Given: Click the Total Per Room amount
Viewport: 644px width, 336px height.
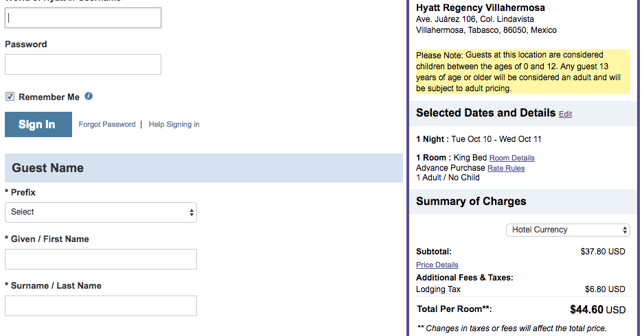Looking at the screenshot, I should 597,310.
